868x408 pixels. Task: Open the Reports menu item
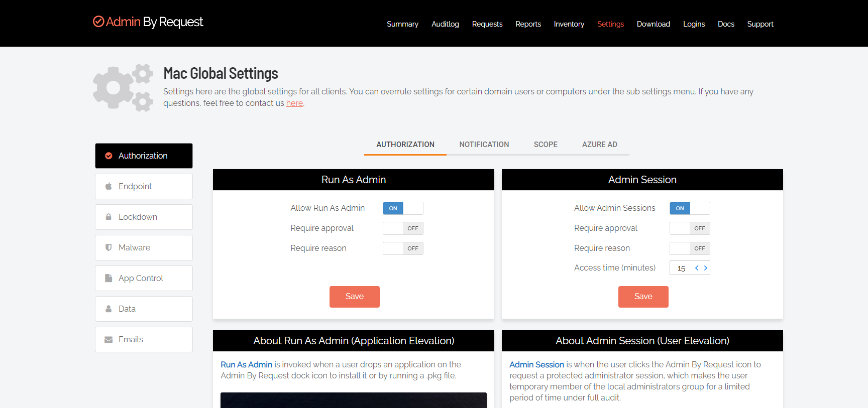tap(528, 24)
